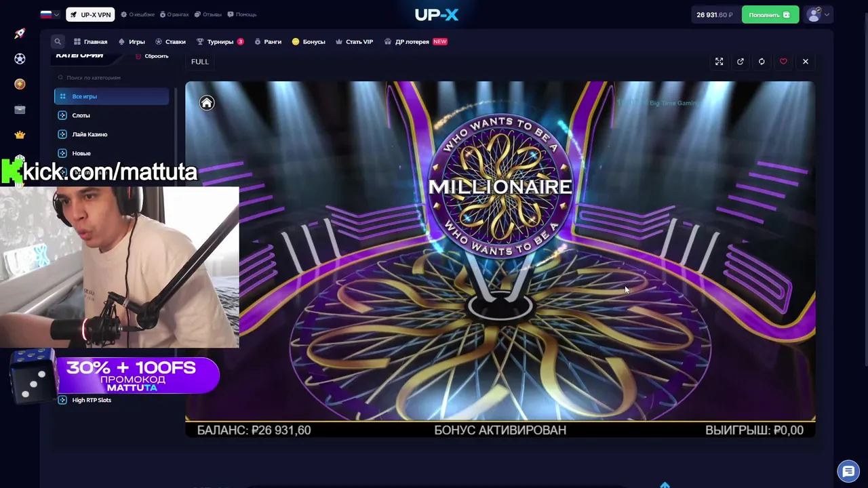
Task: Select 'Слоты' category
Action: (x=112, y=115)
